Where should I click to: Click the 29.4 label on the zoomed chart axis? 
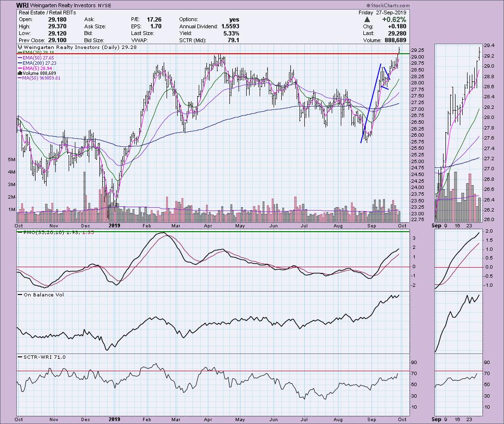[x=489, y=46]
